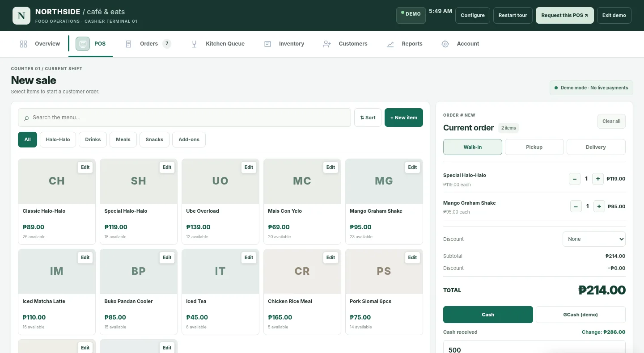Screen dimensions: 644x353
Task: Decrease Mango Graham Shake quantity
Action: (576, 206)
